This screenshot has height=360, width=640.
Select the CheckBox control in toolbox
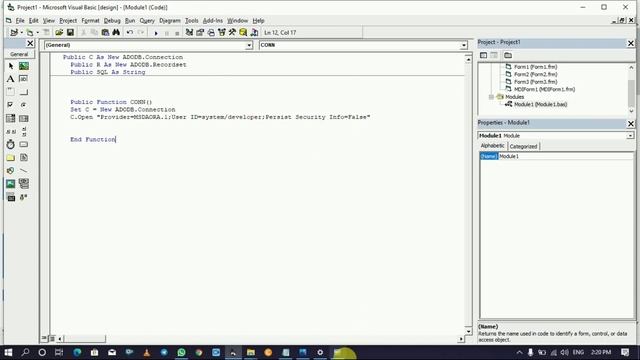point(11,105)
